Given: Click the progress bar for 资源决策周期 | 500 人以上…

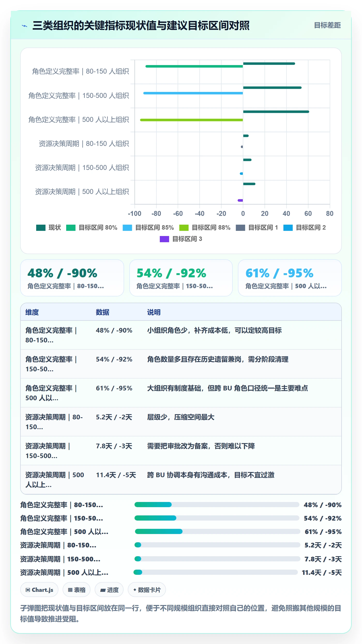Looking at the screenshot, I should [x=215, y=572].
